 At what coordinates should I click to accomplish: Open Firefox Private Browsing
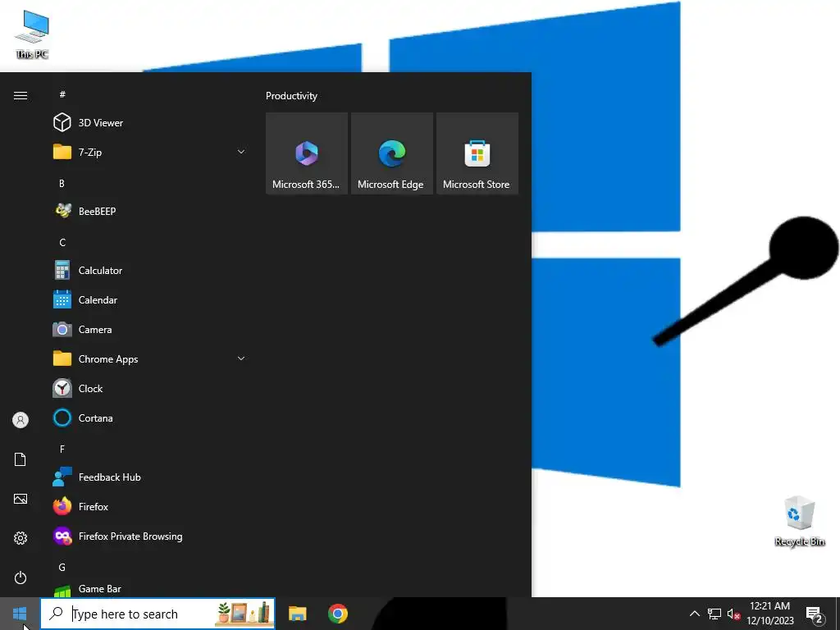click(x=149, y=536)
